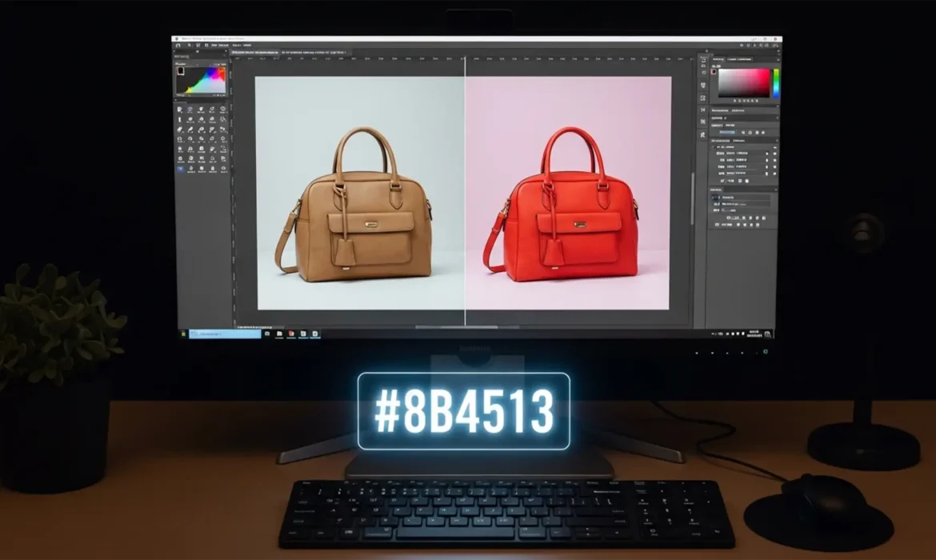The height and width of the screenshot is (560, 936).
Task: Click the document tab above the canvas
Action: pyautogui.click(x=256, y=51)
